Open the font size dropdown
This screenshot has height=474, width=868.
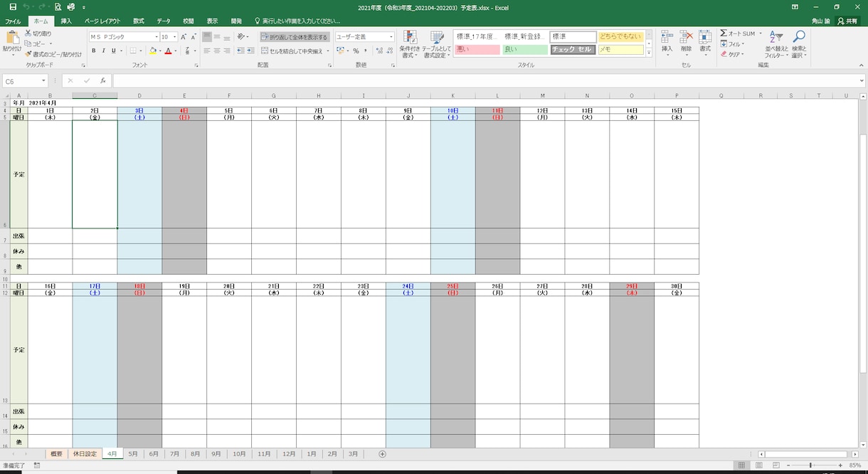[x=175, y=37]
